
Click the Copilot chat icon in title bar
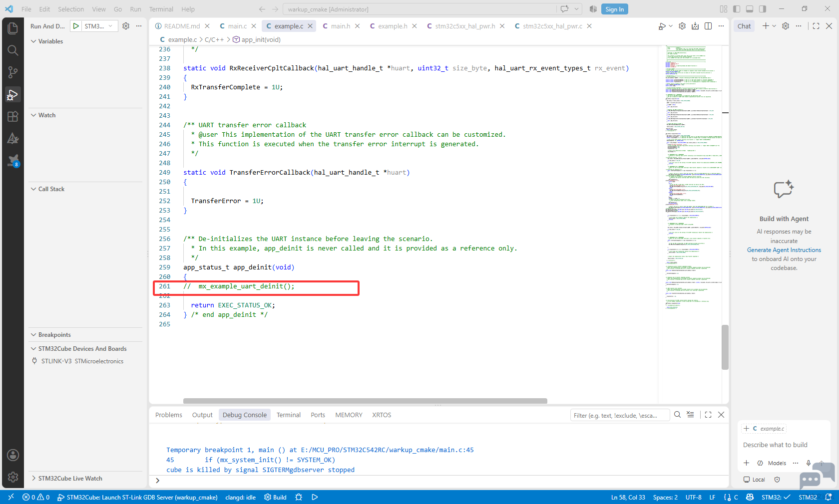(565, 9)
